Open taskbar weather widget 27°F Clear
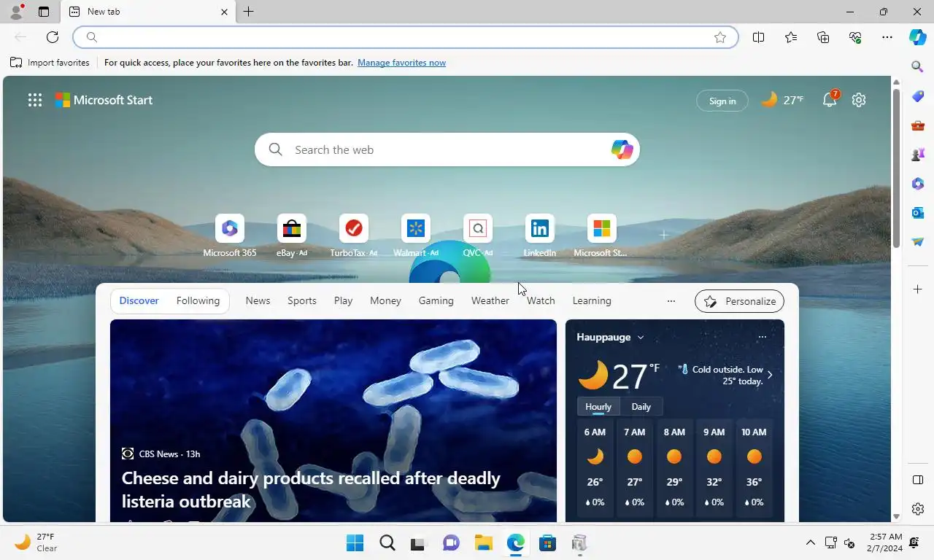This screenshot has height=560, width=934. coord(35,542)
